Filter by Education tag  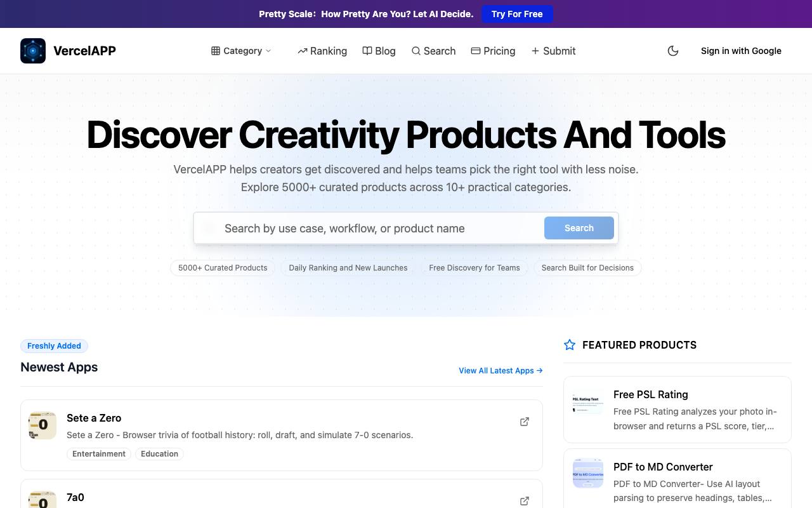coord(159,454)
